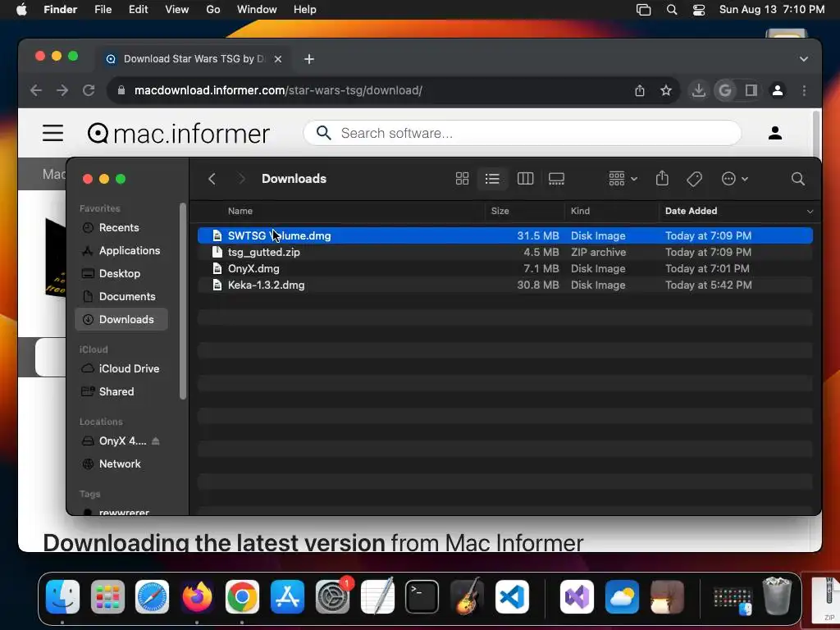Click Chrome back arrow

pyautogui.click(x=36, y=90)
